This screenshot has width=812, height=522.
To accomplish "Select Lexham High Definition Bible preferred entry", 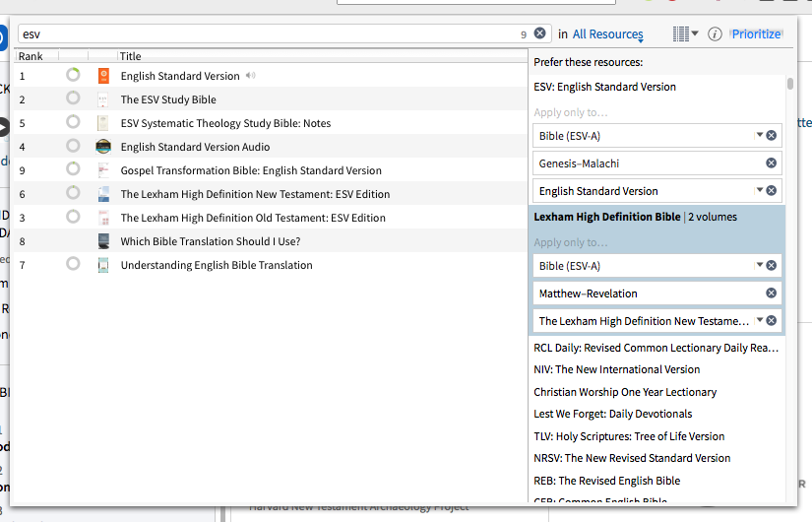I will pyautogui.click(x=635, y=217).
